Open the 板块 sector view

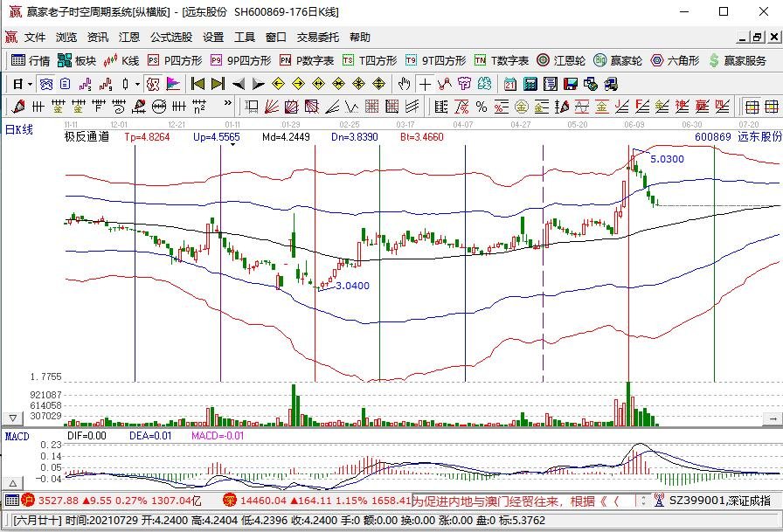(76, 60)
